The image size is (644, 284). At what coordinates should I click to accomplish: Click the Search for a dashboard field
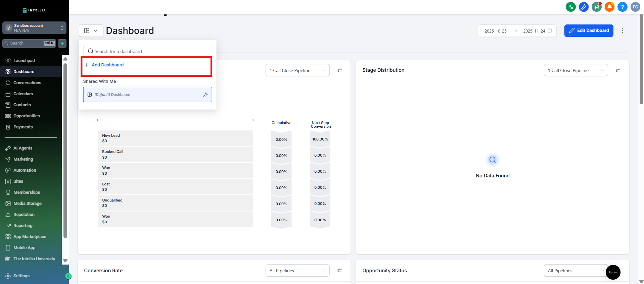click(x=148, y=51)
